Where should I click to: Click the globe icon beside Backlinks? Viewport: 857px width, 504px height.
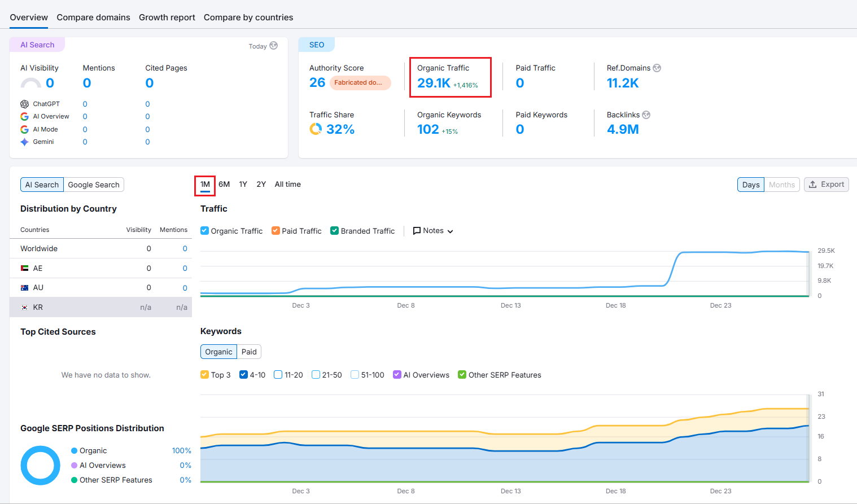[646, 115]
